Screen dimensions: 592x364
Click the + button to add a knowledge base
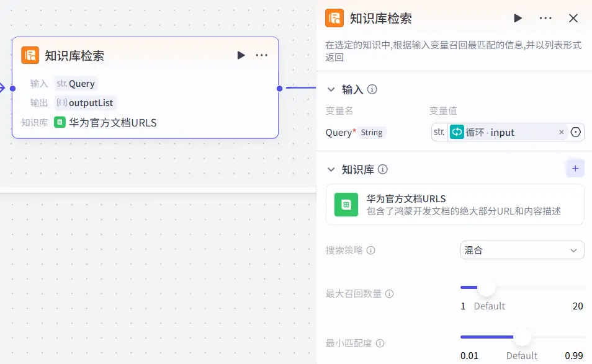[x=575, y=168]
